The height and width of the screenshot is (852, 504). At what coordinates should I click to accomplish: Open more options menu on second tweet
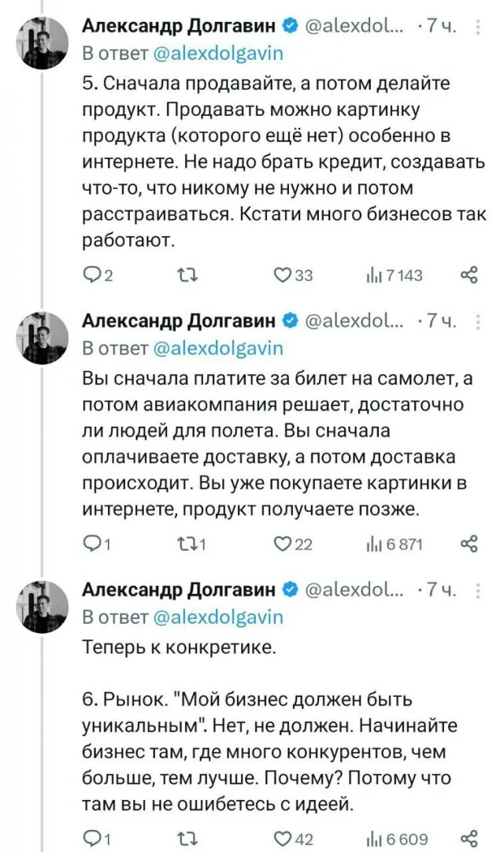tap(480, 322)
